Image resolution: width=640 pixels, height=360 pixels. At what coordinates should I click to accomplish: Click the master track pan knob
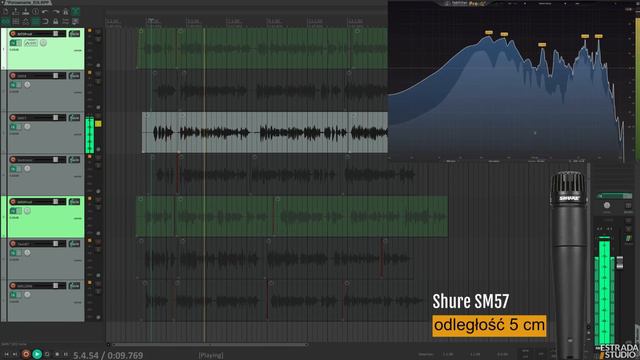click(607, 205)
